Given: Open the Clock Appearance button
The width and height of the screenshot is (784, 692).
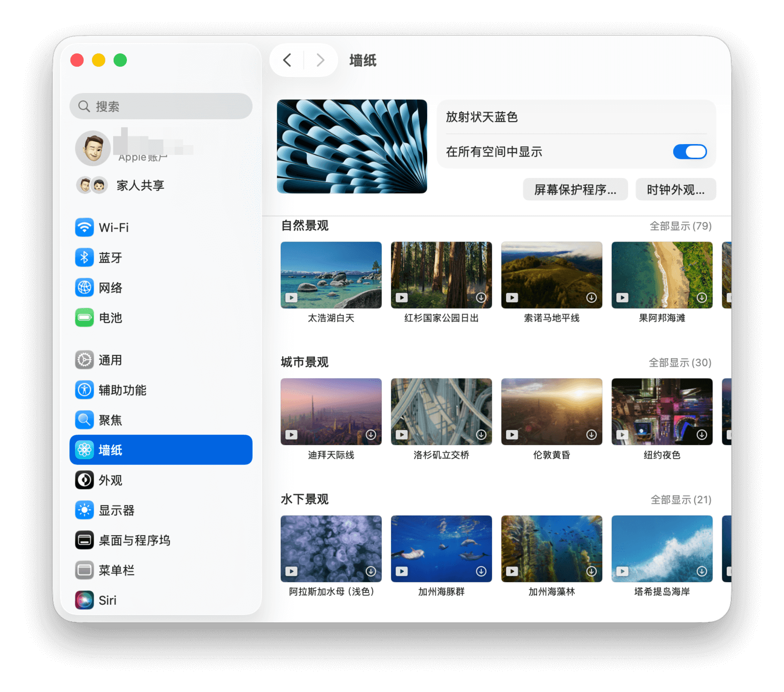Looking at the screenshot, I should [x=675, y=190].
